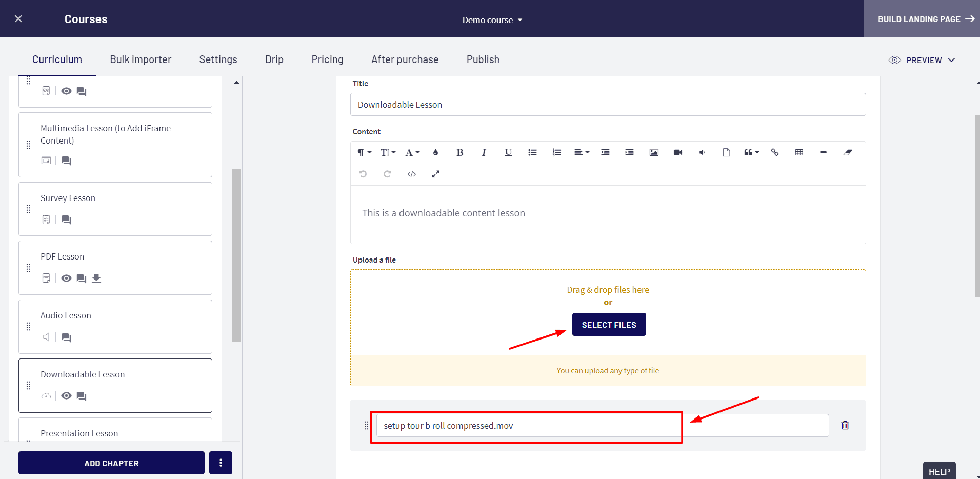Open the code view of editor
The height and width of the screenshot is (479, 980).
(411, 174)
